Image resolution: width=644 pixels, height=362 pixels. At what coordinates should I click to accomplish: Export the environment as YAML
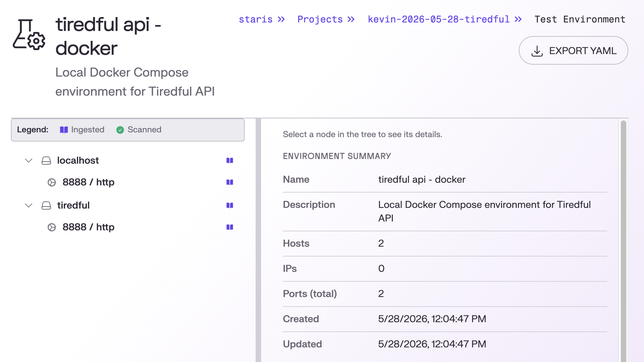tap(574, 51)
